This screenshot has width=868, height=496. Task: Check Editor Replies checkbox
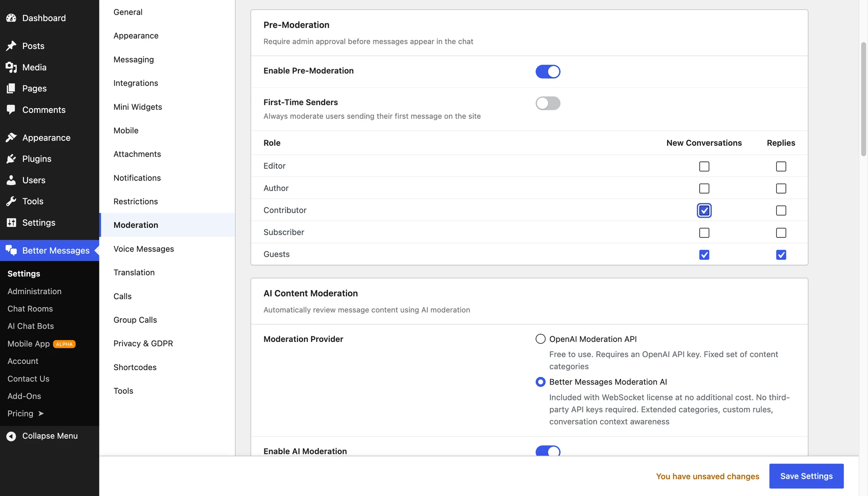781,167
